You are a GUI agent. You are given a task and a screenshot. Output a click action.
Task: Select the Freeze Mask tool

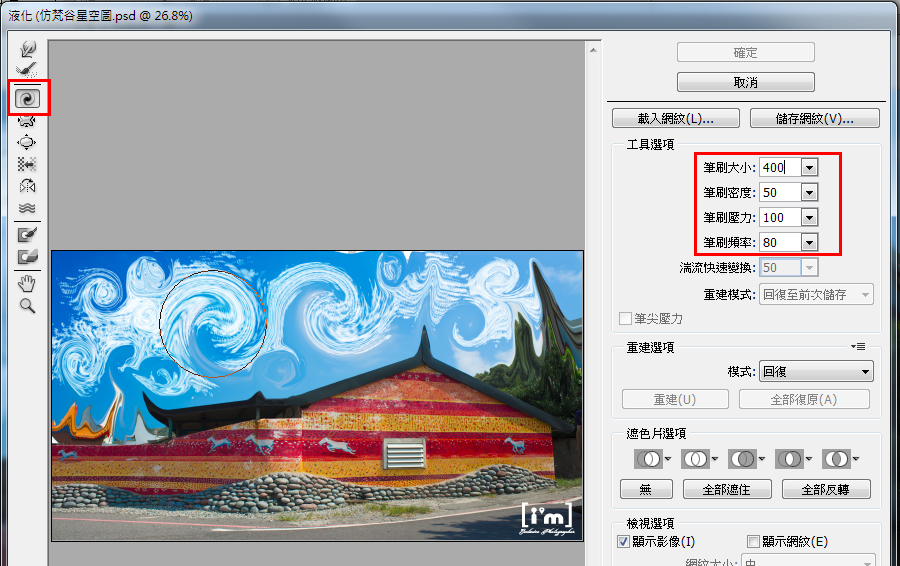click(27, 234)
